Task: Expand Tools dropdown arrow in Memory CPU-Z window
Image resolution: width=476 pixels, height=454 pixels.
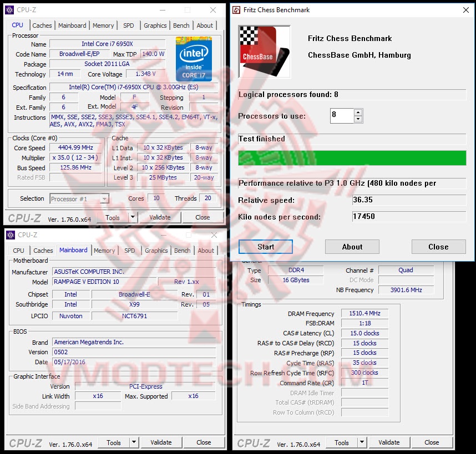Action: tap(362, 442)
